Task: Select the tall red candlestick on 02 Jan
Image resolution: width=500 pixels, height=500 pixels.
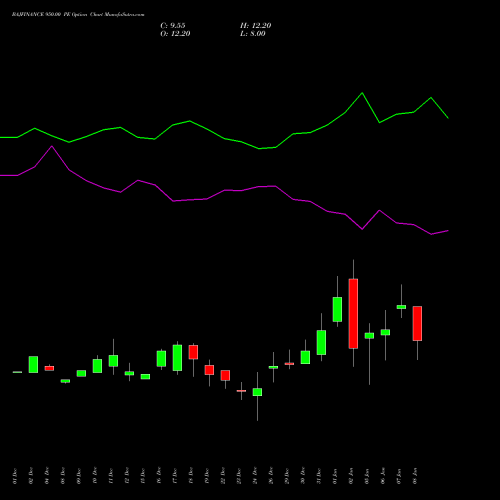Action: pos(353,314)
